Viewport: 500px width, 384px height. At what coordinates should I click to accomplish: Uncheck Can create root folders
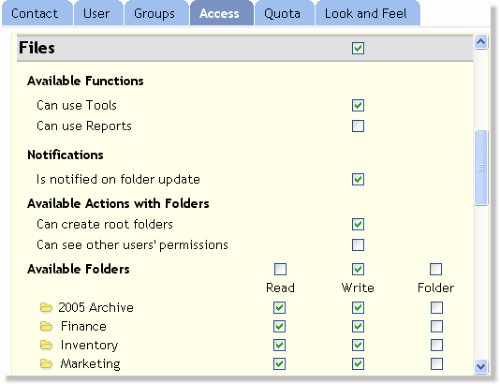pos(358,224)
